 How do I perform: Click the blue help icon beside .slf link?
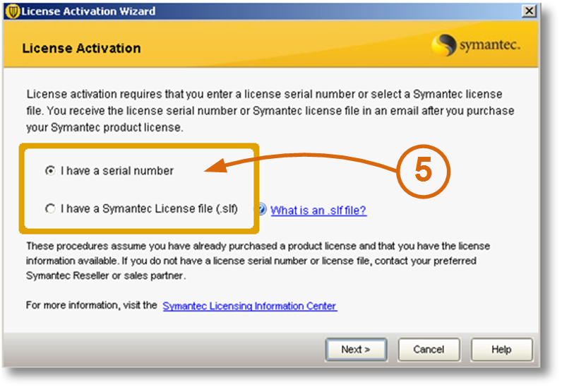click(x=262, y=209)
